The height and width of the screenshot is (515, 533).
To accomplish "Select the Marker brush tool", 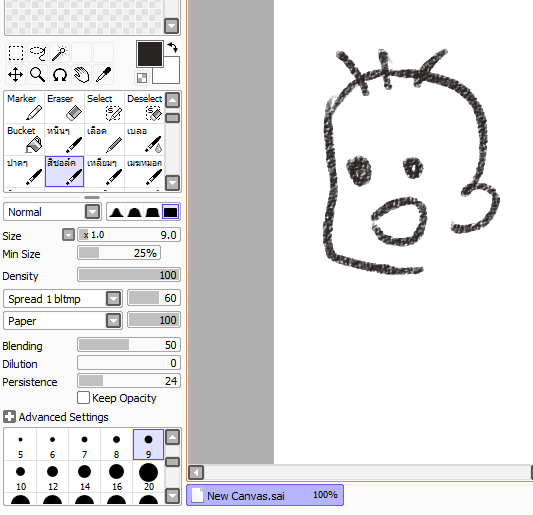I will pos(24,107).
